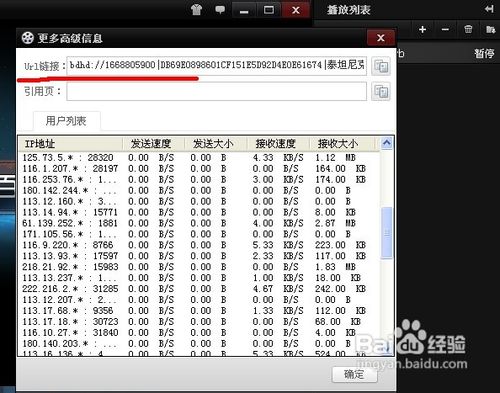The height and width of the screenshot is (393, 500).
Task: Minimize the player window
Action: (244, 10)
